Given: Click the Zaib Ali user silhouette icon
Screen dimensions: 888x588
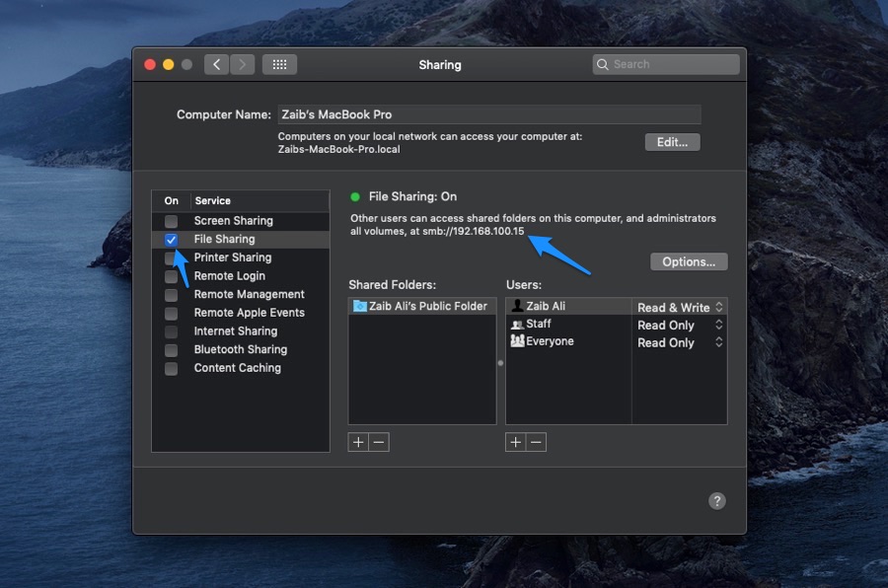Looking at the screenshot, I should click(517, 306).
